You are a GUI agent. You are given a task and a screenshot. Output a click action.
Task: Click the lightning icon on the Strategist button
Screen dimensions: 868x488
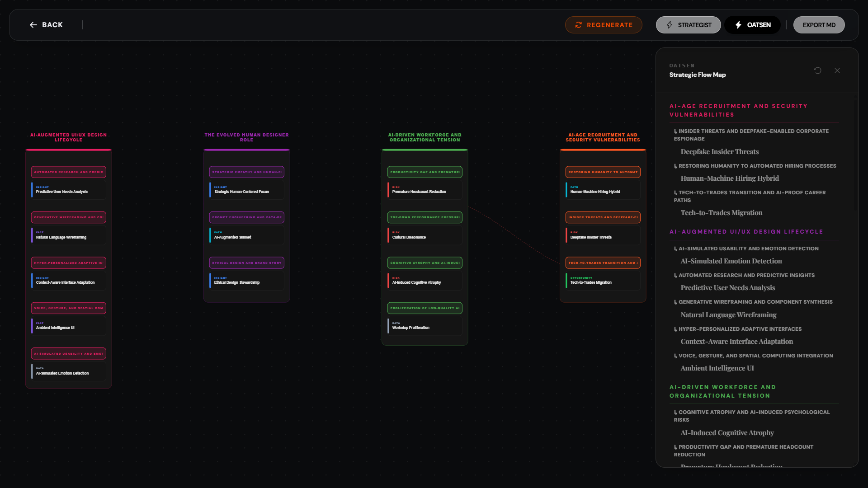click(x=670, y=25)
